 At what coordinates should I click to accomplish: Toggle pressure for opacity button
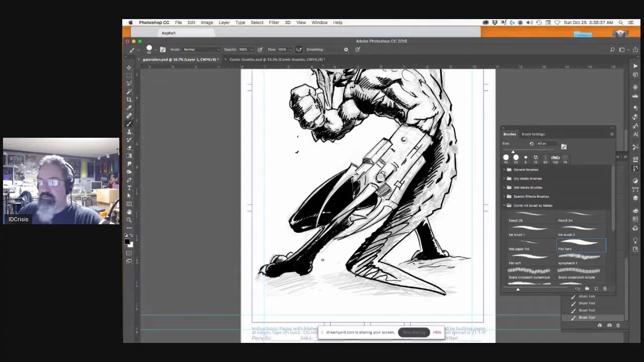pos(260,49)
